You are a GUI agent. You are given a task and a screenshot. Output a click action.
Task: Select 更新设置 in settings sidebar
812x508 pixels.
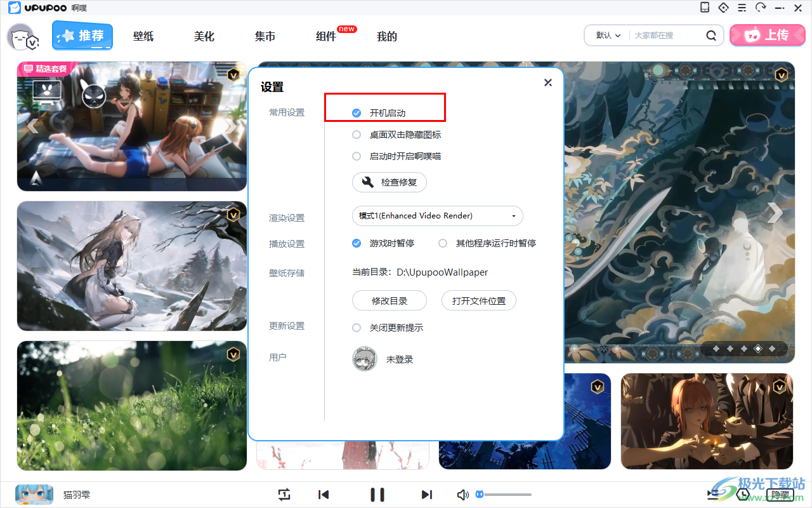click(287, 326)
